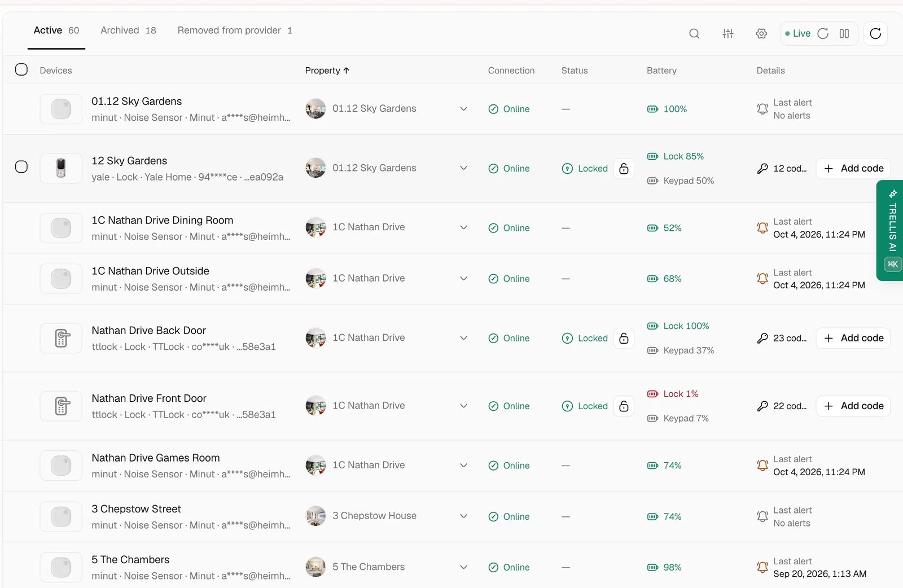Open property chevron for 5 The Chambers
The width and height of the screenshot is (903, 588).
(x=463, y=567)
